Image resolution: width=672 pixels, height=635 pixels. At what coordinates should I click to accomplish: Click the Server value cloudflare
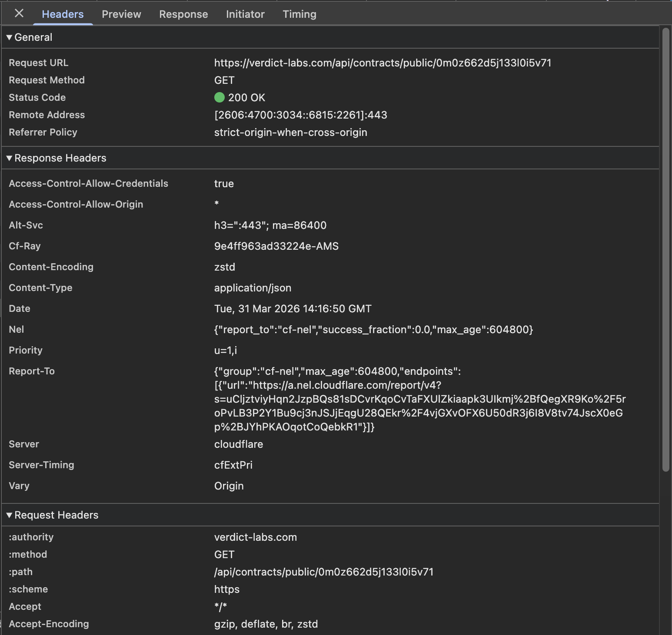pos(238,444)
